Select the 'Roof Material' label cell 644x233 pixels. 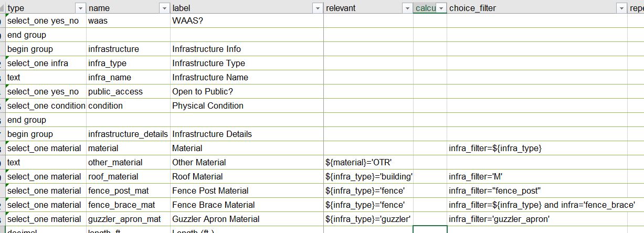click(x=247, y=176)
